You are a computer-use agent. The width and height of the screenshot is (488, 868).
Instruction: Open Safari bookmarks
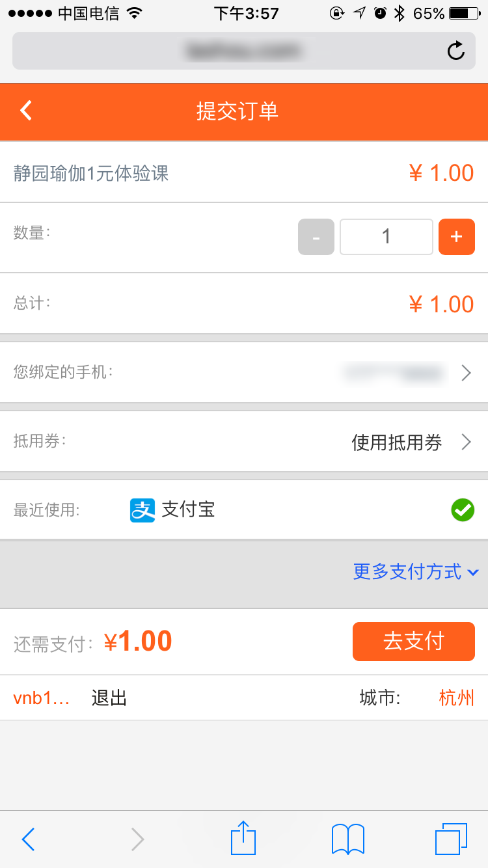click(x=347, y=839)
